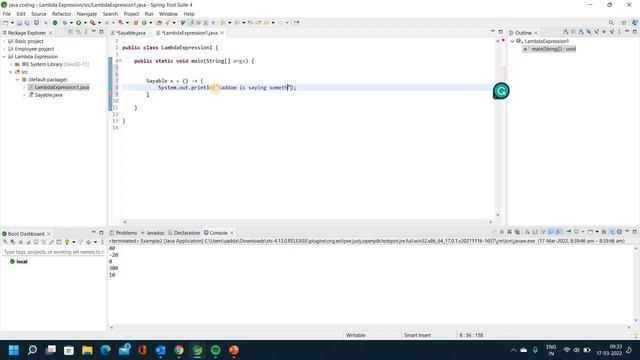Open Spotify from taskbar
Screen dimensions: 640x360
pos(216,350)
